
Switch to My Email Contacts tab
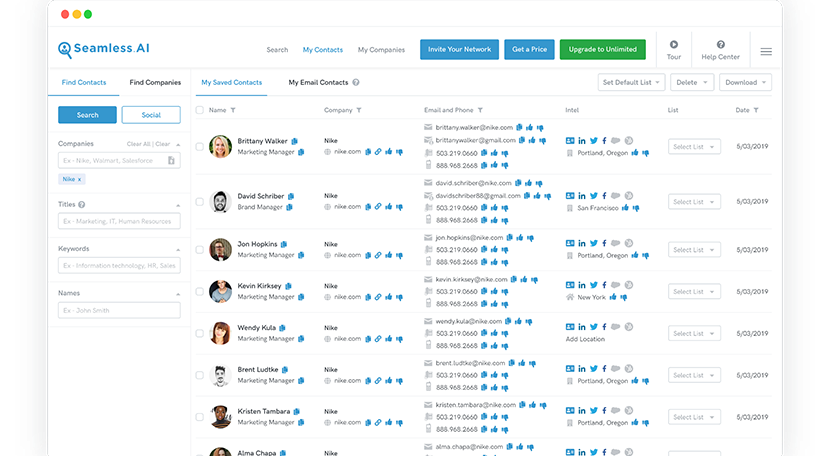(318, 82)
